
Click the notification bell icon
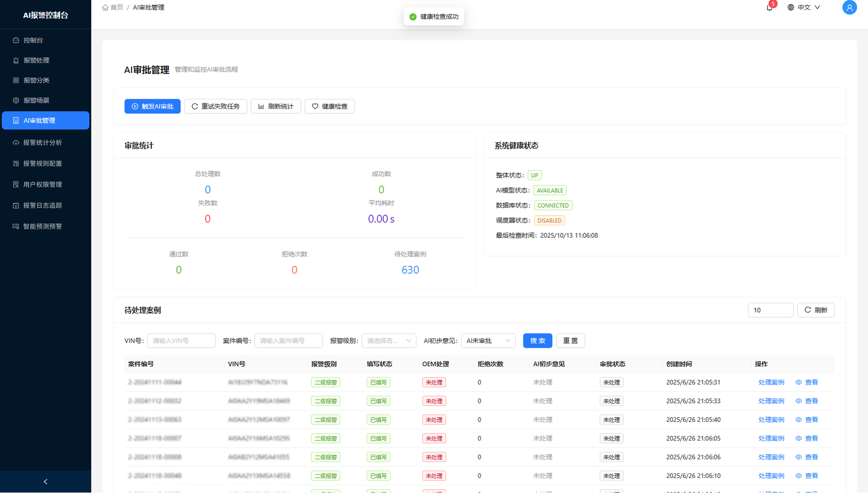tap(769, 8)
